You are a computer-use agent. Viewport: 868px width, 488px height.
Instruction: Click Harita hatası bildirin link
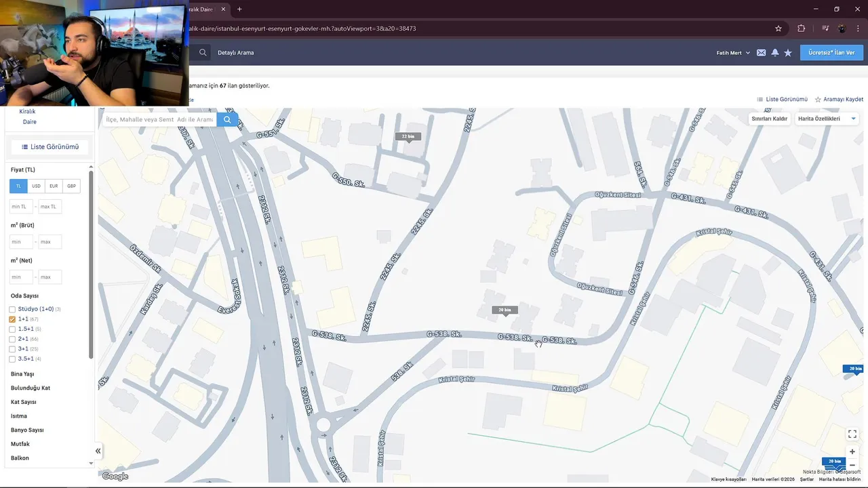[x=840, y=479]
